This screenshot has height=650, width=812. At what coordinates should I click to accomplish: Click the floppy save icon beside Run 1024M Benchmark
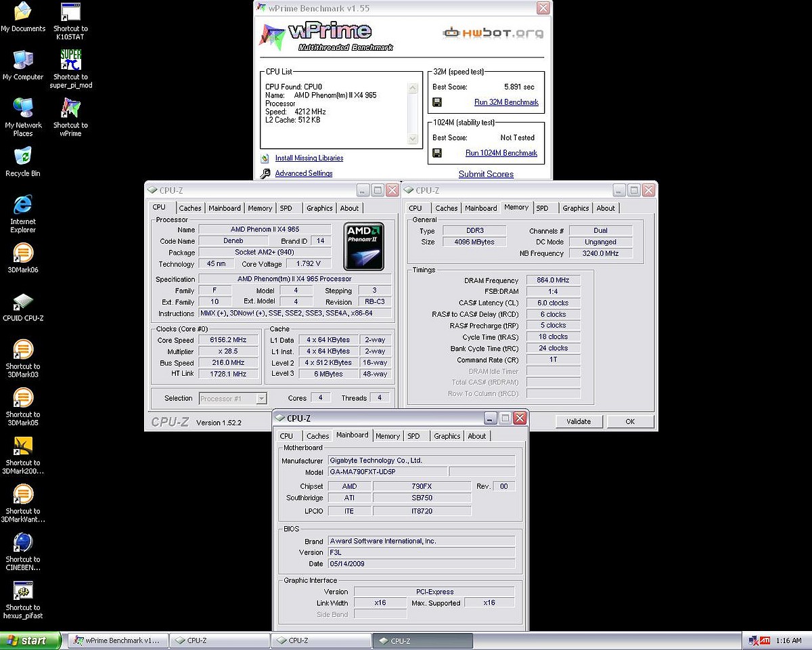tap(437, 153)
